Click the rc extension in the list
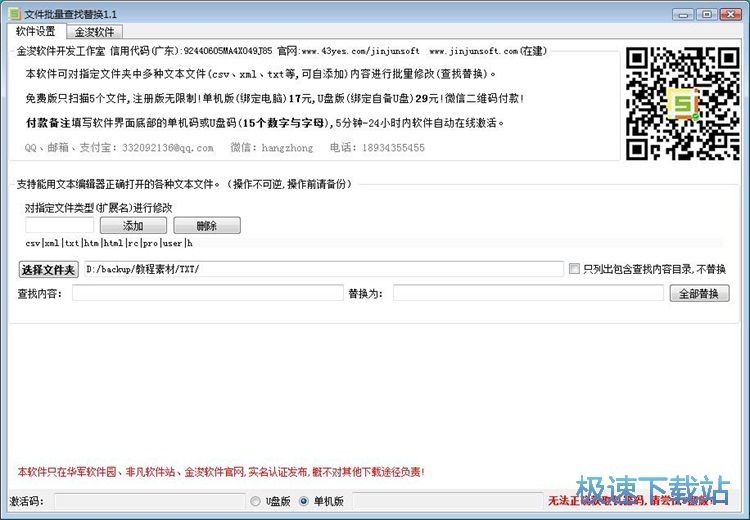 click(x=133, y=243)
